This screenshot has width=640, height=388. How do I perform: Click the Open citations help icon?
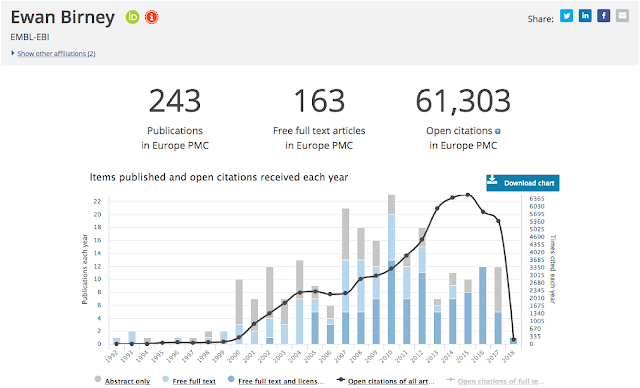point(498,131)
